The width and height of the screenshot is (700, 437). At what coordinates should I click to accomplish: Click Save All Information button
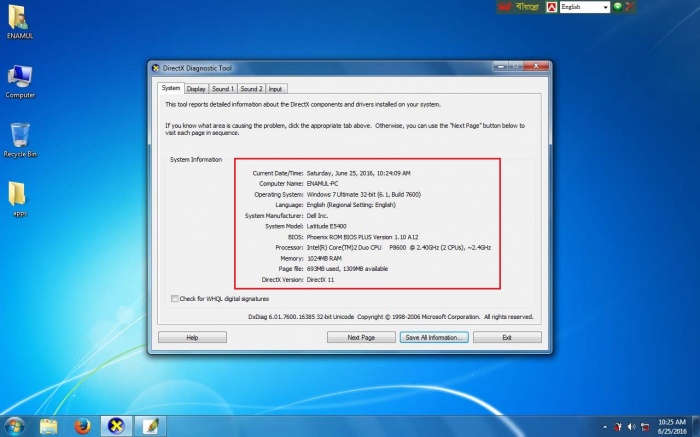(434, 337)
